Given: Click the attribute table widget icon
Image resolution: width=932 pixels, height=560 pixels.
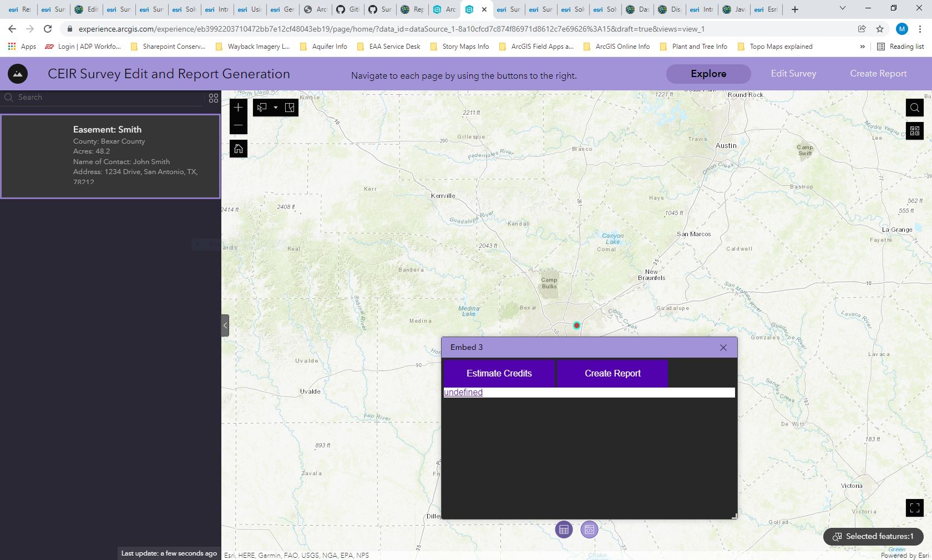Looking at the screenshot, I should [563, 530].
